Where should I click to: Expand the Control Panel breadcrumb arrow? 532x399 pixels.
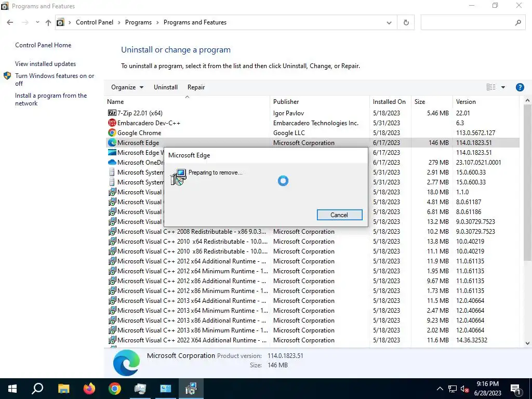click(119, 22)
